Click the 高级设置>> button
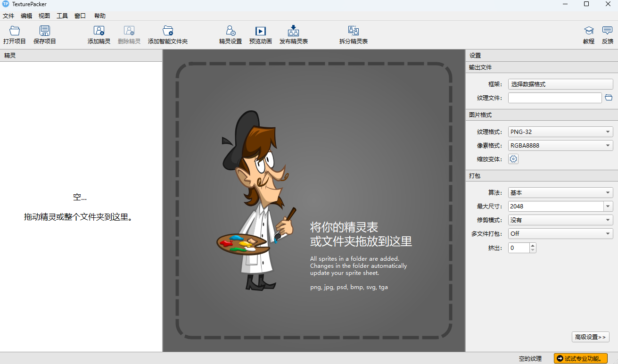The width and height of the screenshot is (618, 364). click(590, 337)
